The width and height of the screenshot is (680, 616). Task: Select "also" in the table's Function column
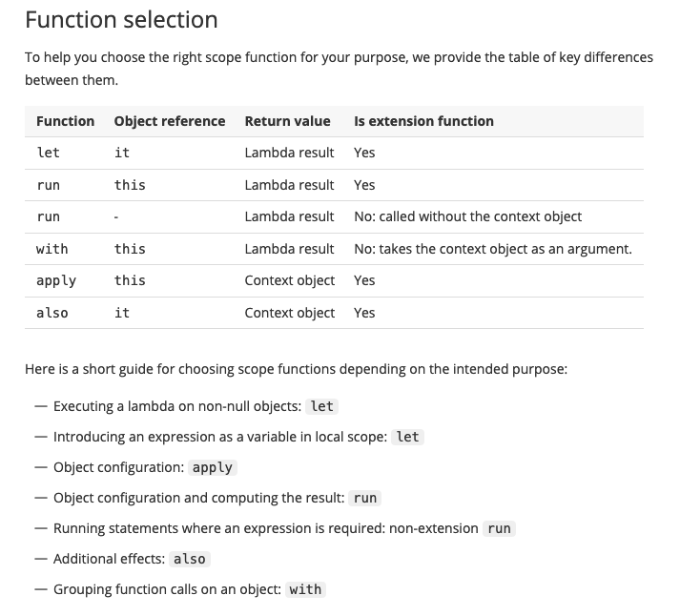coord(52,313)
